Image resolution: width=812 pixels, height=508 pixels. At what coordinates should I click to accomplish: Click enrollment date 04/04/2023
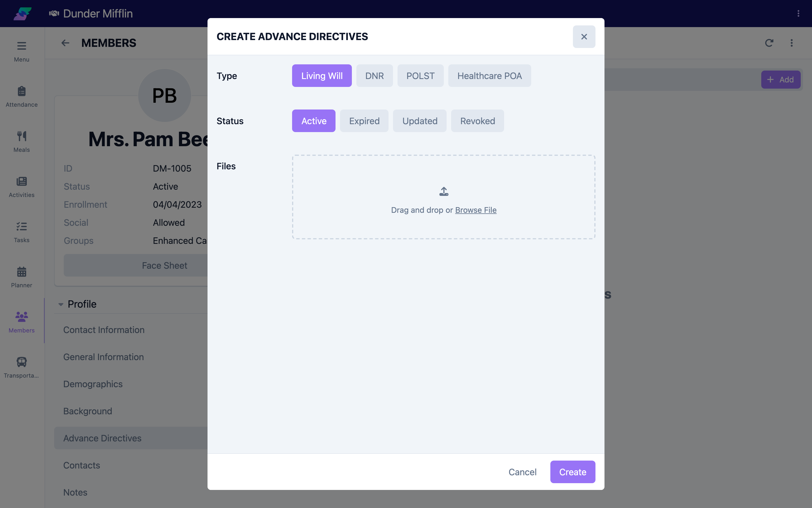(177, 205)
